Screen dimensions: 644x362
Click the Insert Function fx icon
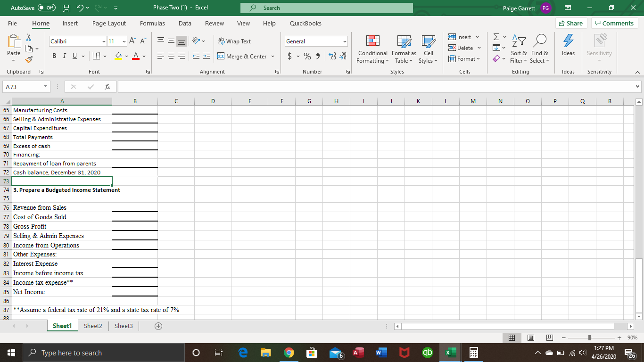tap(107, 87)
